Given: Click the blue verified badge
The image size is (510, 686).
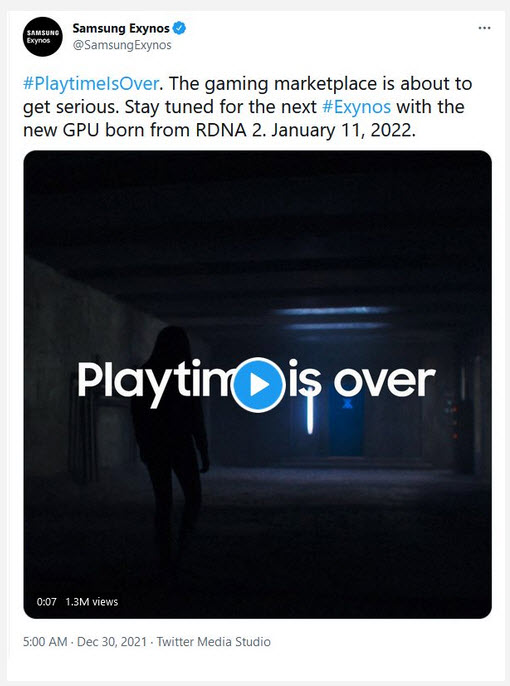Looking at the screenshot, I should [179, 28].
